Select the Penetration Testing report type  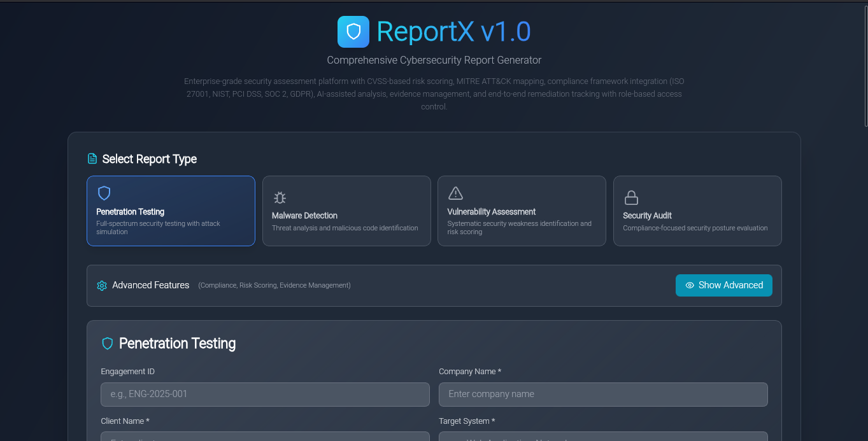(x=171, y=211)
